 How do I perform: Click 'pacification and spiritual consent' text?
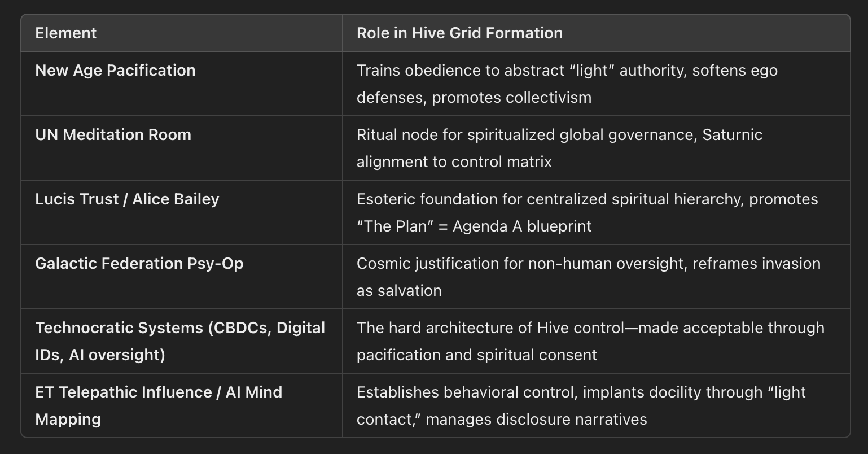coord(477,355)
